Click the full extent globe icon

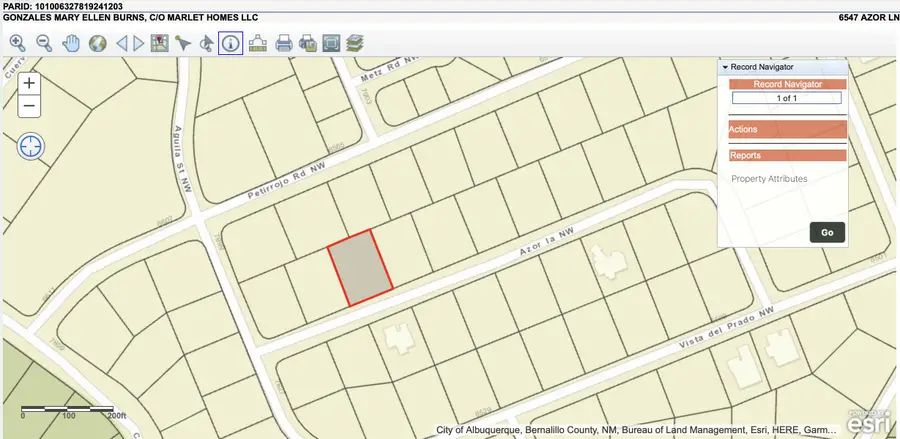97,42
